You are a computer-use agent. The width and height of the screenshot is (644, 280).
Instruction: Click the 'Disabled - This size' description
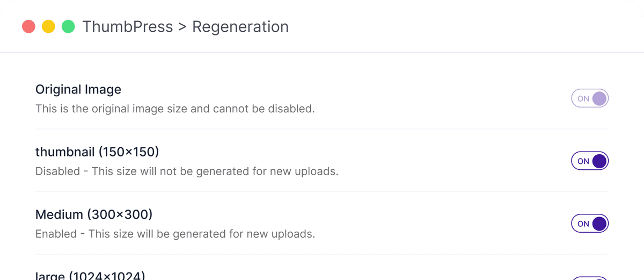coord(187,171)
